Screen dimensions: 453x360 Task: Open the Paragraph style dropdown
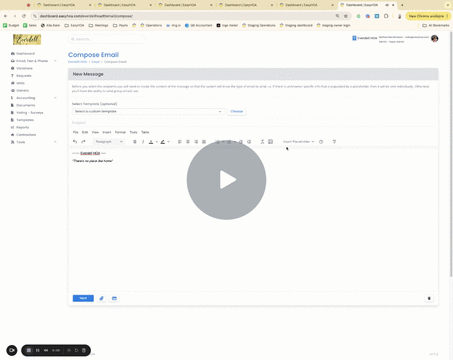click(x=109, y=142)
